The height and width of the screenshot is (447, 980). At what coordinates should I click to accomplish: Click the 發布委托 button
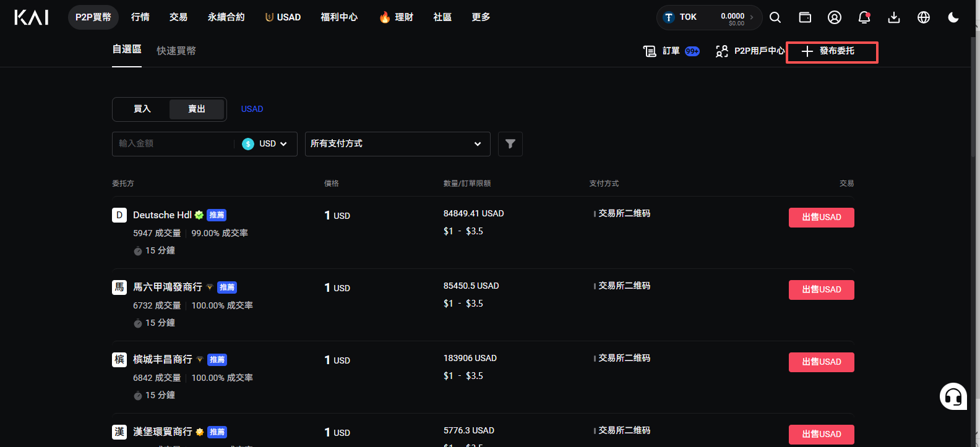click(x=832, y=52)
